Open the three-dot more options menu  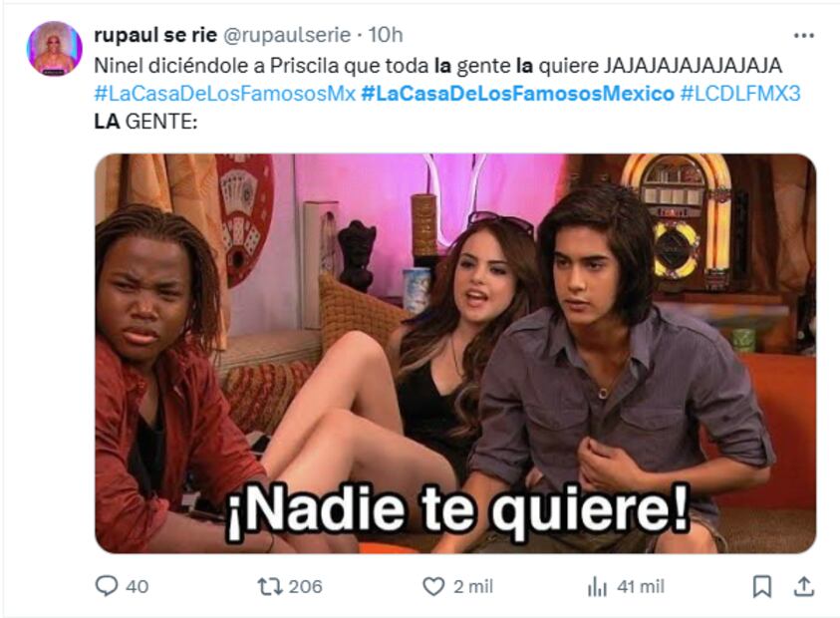(803, 35)
